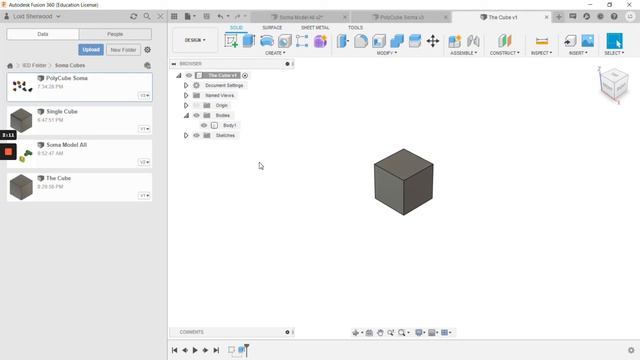Open the CONSTRUCT dropdown menu
This screenshot has height=360, width=640.
[x=504, y=53]
